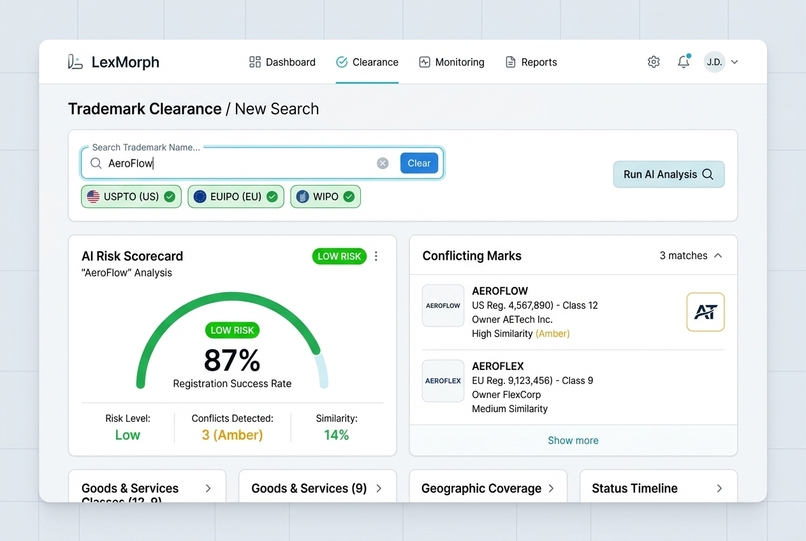Open notifications bell

pyautogui.click(x=683, y=62)
